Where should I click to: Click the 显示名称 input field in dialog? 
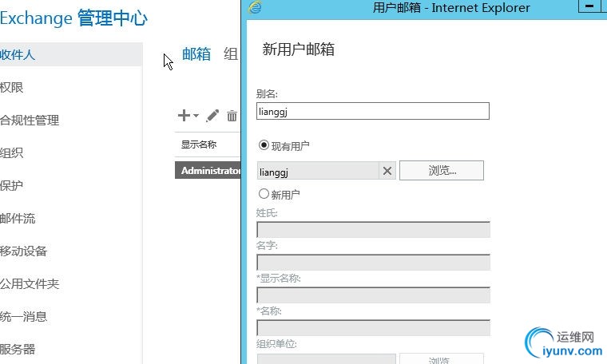coord(373,295)
